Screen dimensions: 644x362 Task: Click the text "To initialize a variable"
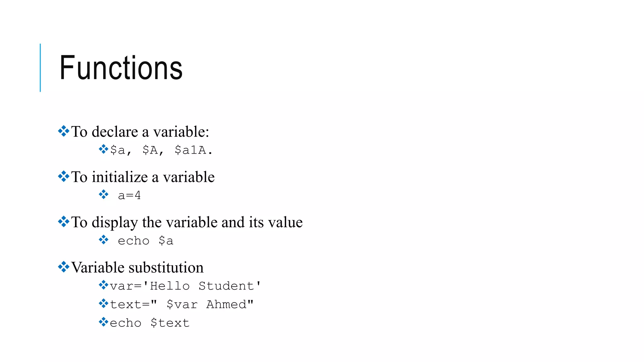pyautogui.click(x=143, y=177)
